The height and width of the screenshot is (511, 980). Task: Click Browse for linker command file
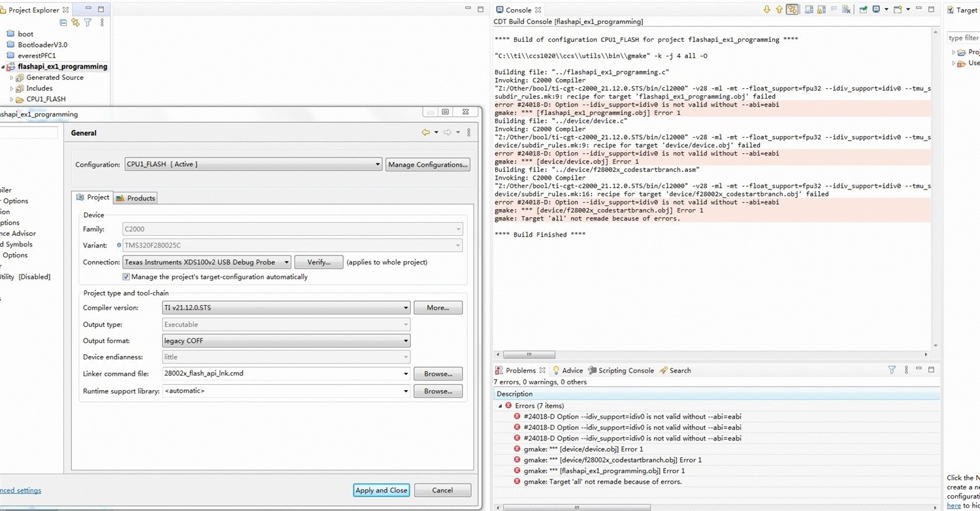coord(438,374)
